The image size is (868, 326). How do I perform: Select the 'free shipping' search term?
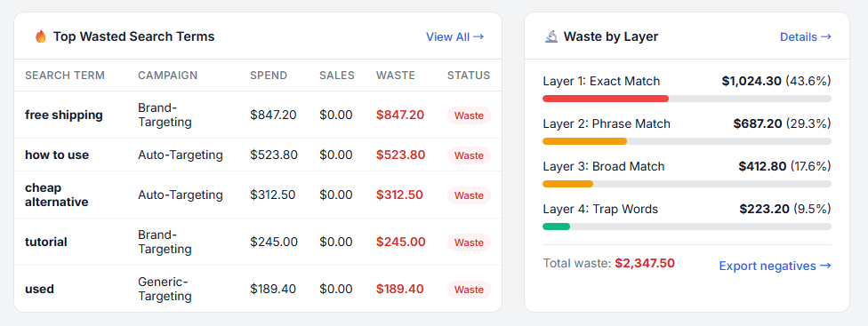tap(64, 115)
